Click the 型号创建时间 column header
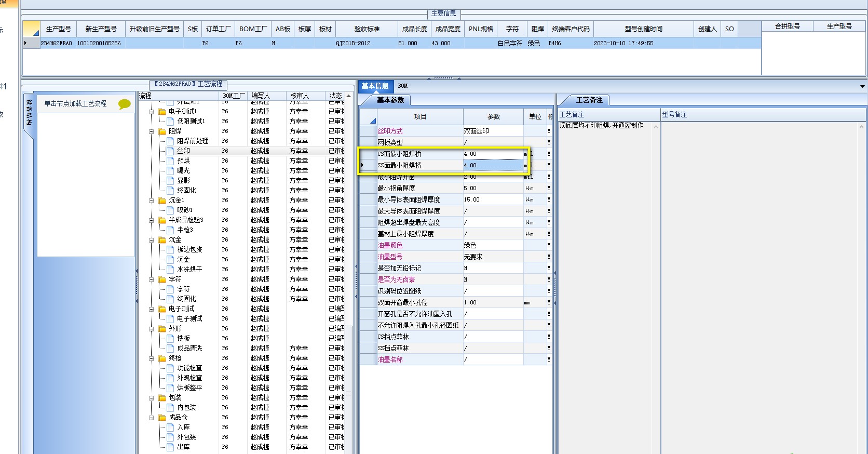Image resolution: width=868 pixels, height=454 pixels. (x=643, y=29)
